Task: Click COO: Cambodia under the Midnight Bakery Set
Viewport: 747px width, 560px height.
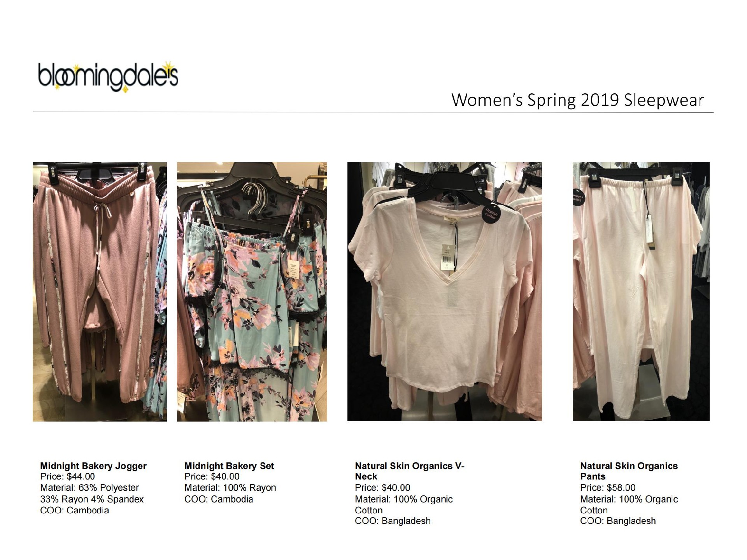Action: click(219, 499)
